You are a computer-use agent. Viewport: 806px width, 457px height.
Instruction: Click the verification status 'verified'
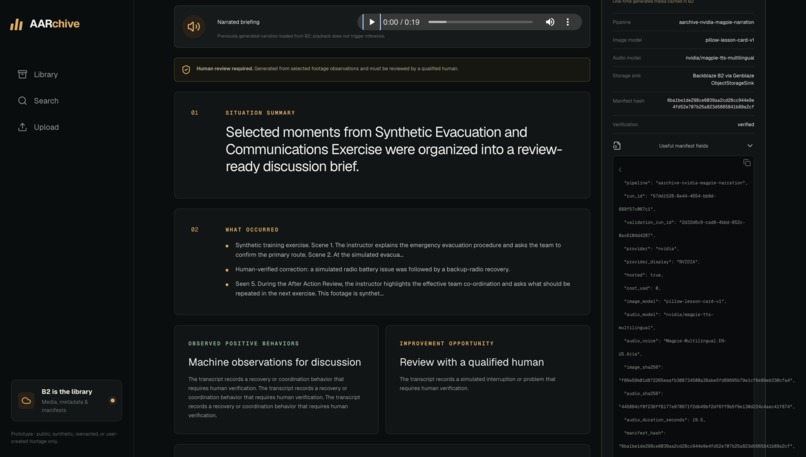(x=745, y=124)
